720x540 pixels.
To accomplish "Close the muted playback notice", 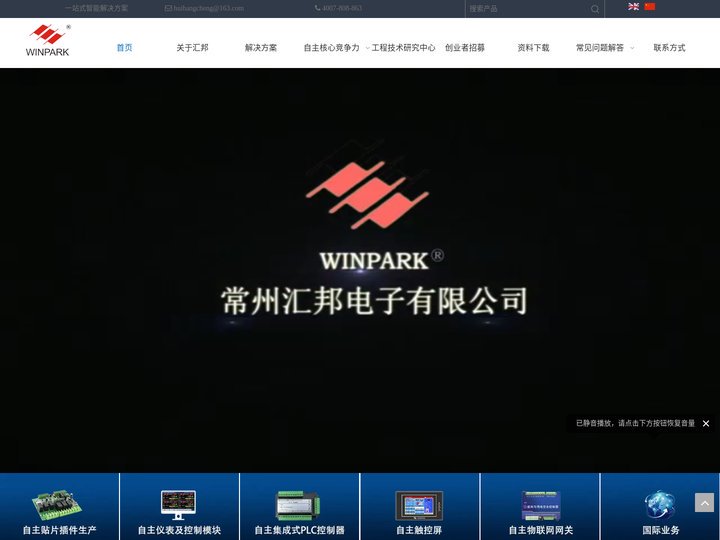I will pos(706,423).
